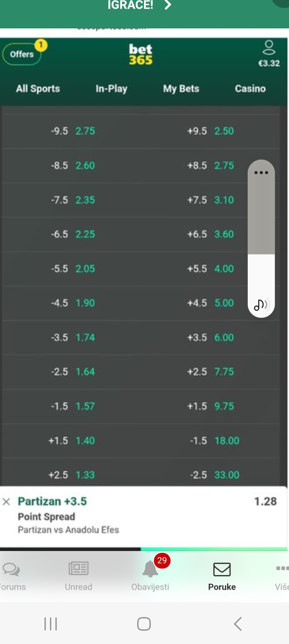The width and height of the screenshot is (289, 644).
Task: Select +3.5 spread at odds 6.00
Action: 211,337
